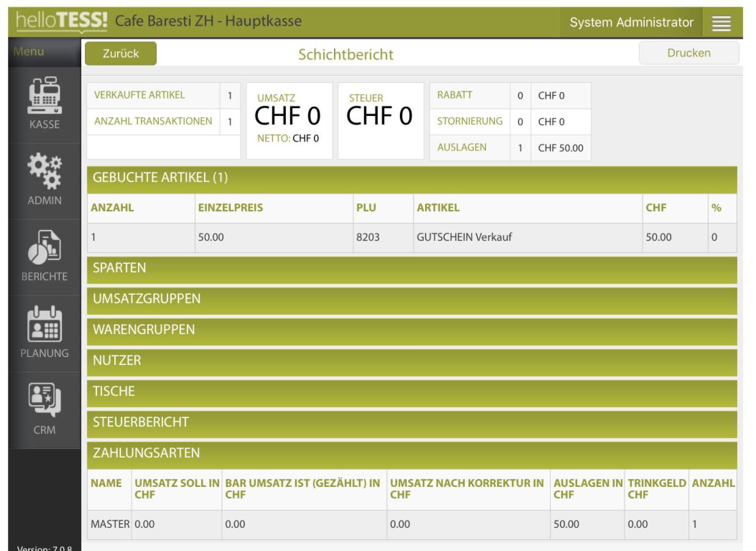Click PLU value 8203
The image size is (756, 551).
tap(368, 237)
